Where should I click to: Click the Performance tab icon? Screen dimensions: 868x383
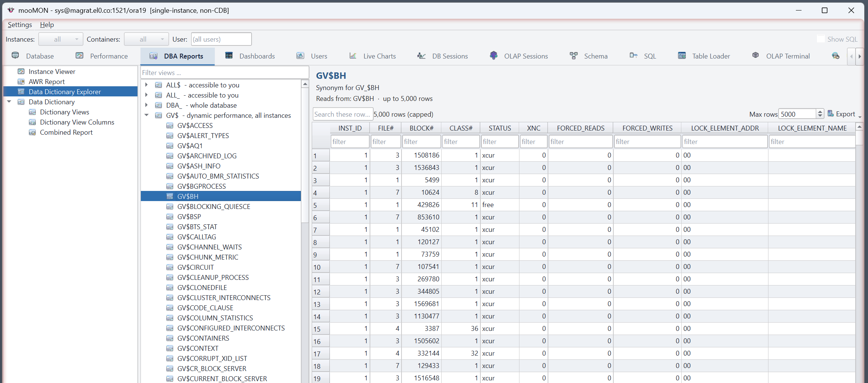(x=80, y=56)
